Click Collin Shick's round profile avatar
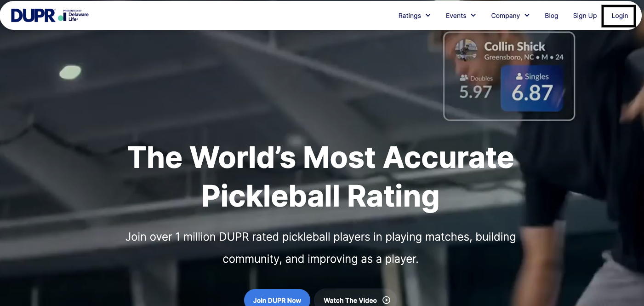Screen dimensions: 644x306 tap(466, 50)
